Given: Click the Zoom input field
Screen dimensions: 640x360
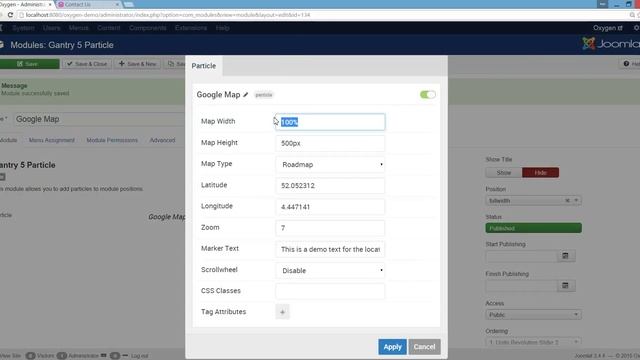Looking at the screenshot, I should pyautogui.click(x=330, y=228).
